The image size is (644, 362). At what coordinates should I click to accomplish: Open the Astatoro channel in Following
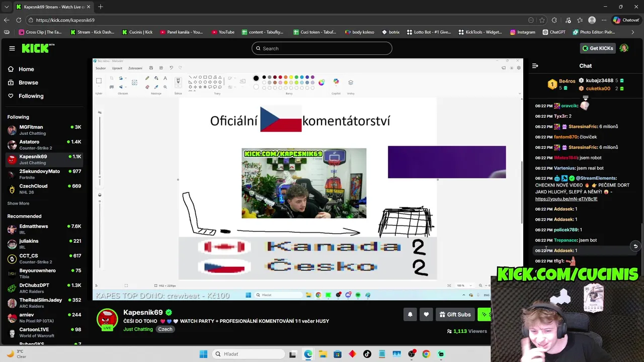[x=44, y=145]
